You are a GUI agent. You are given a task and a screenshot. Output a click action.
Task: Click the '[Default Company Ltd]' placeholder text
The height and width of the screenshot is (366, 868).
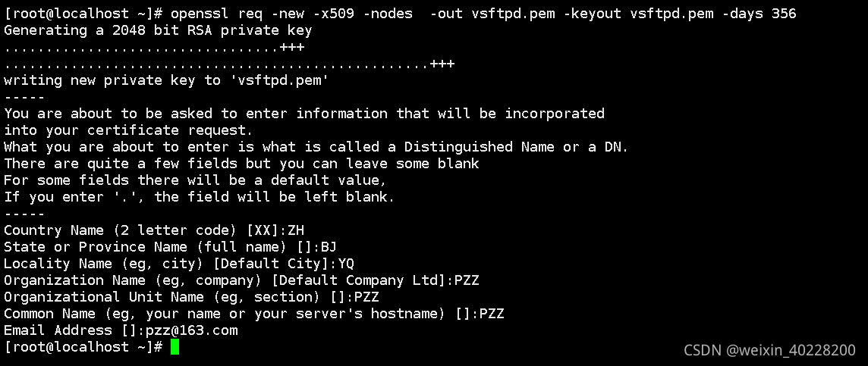360,280
